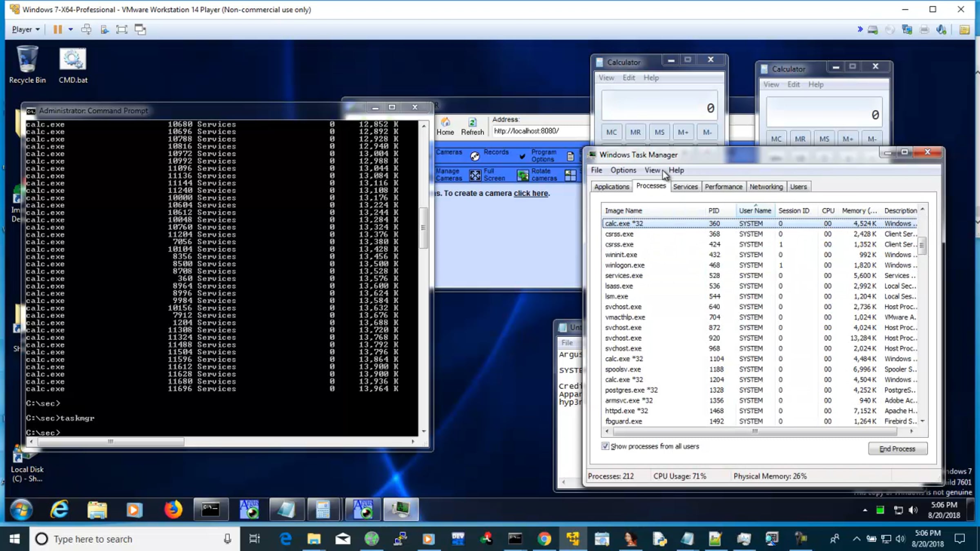Select the winlogon.exe process row
980x551 pixels.
click(759, 265)
